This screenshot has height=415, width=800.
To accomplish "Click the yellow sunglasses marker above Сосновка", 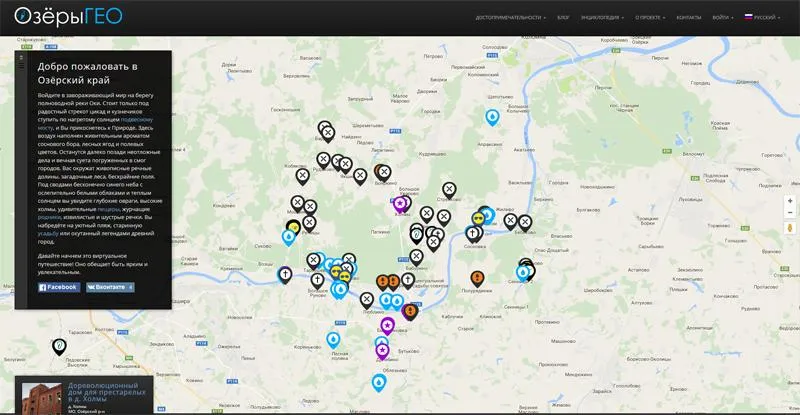I will click(479, 220).
